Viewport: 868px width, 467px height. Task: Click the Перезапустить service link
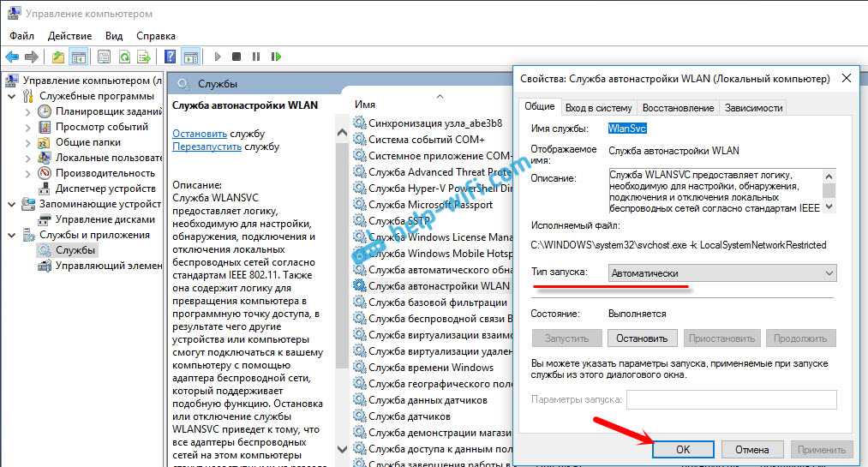click(x=207, y=147)
